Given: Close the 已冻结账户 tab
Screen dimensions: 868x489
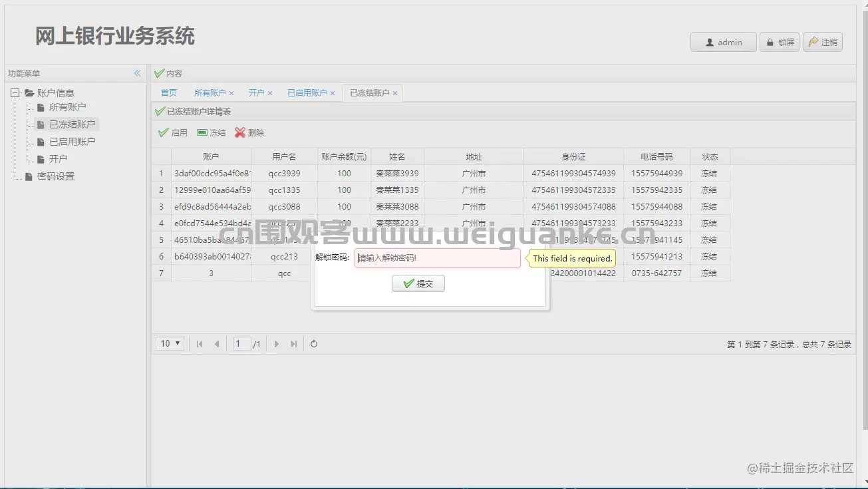Looking at the screenshot, I should click(x=395, y=94).
